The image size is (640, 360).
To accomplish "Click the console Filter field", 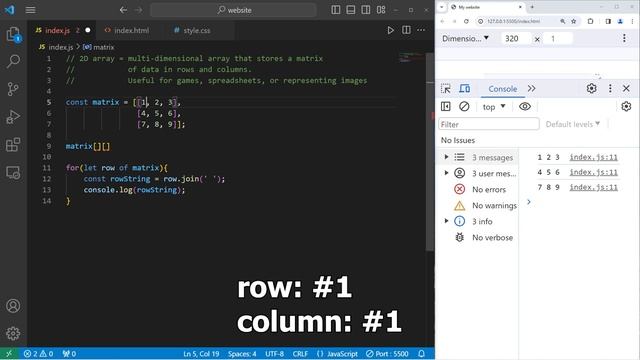I will click(489, 124).
